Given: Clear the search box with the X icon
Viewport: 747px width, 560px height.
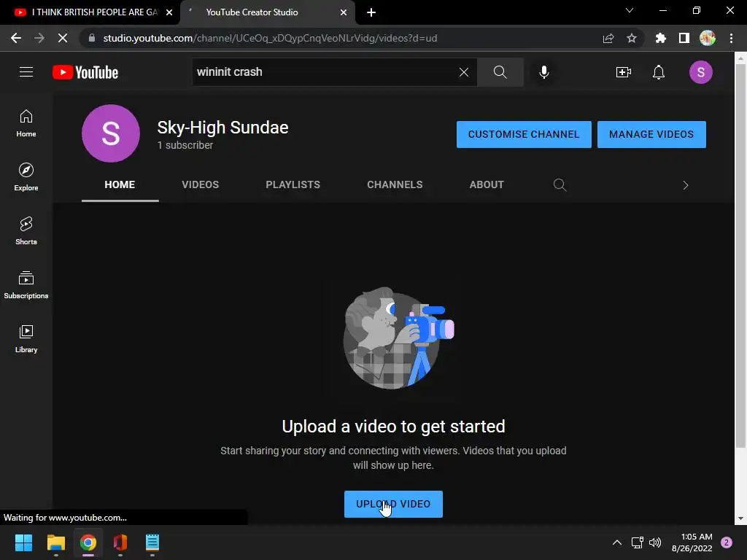Looking at the screenshot, I should tap(463, 72).
